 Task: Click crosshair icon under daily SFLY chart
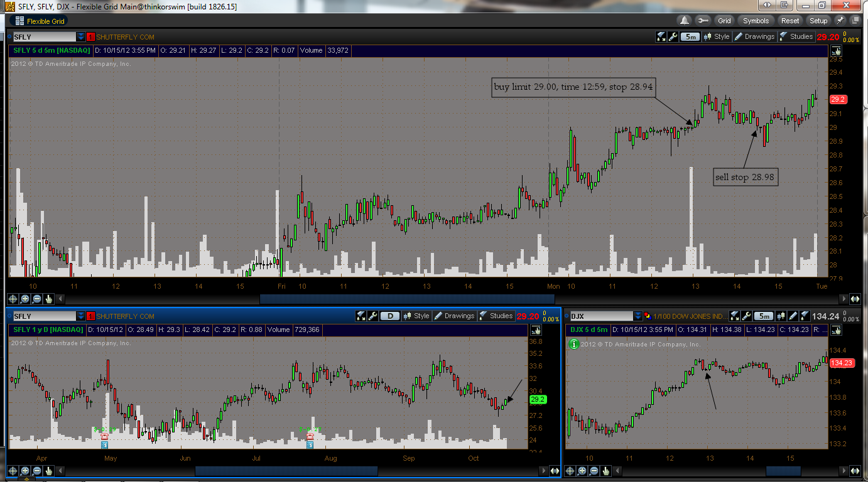[x=13, y=471]
